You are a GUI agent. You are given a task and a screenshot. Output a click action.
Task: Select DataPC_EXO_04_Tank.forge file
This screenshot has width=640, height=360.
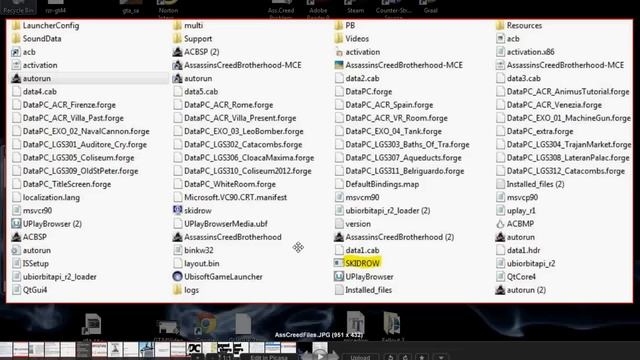tap(393, 131)
